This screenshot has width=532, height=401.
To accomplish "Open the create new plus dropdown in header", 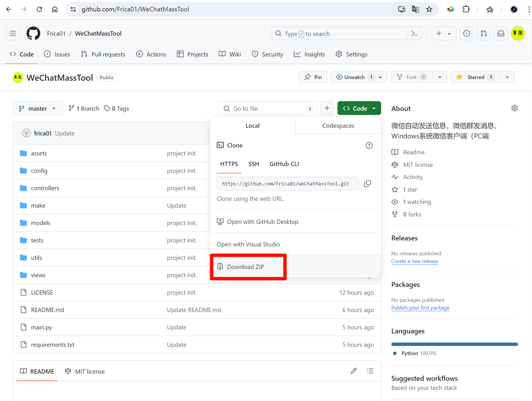I will [x=444, y=34].
